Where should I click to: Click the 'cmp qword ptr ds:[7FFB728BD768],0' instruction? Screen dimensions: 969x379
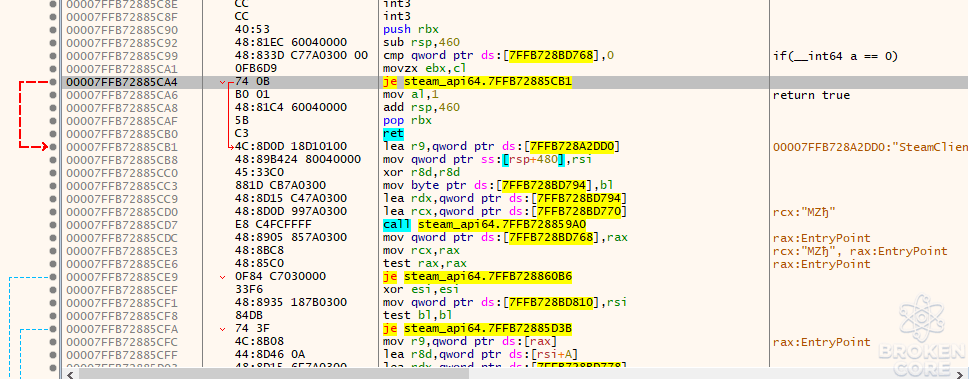coord(499,56)
